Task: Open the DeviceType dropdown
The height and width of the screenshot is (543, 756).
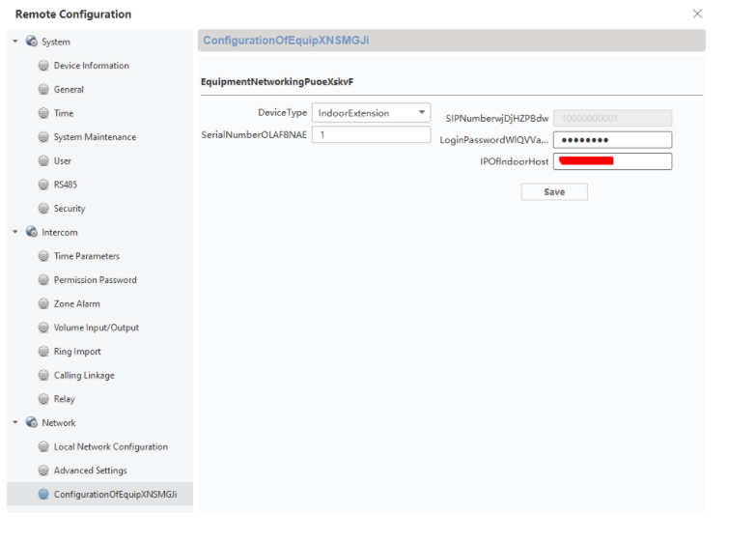Action: (x=371, y=113)
